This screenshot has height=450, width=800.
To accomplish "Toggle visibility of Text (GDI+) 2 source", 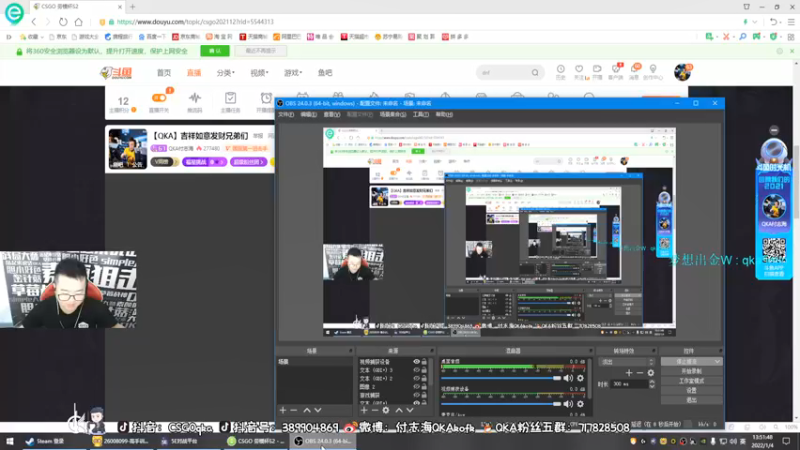I will pyautogui.click(x=416, y=379).
